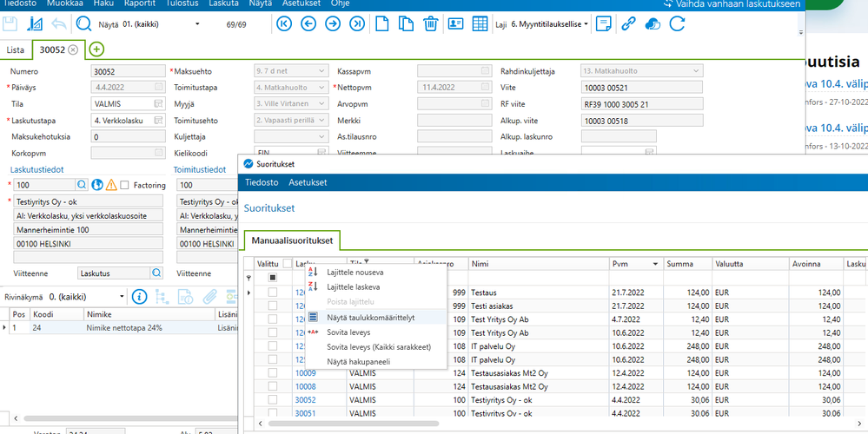Click the trash delete icon
This screenshot has height=434, width=868.
pos(430,23)
